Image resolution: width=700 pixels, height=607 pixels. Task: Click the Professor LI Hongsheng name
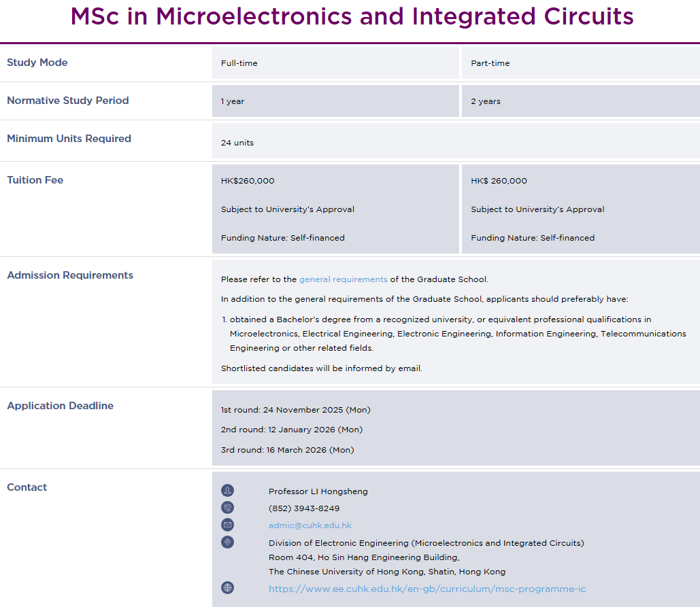[x=318, y=491]
